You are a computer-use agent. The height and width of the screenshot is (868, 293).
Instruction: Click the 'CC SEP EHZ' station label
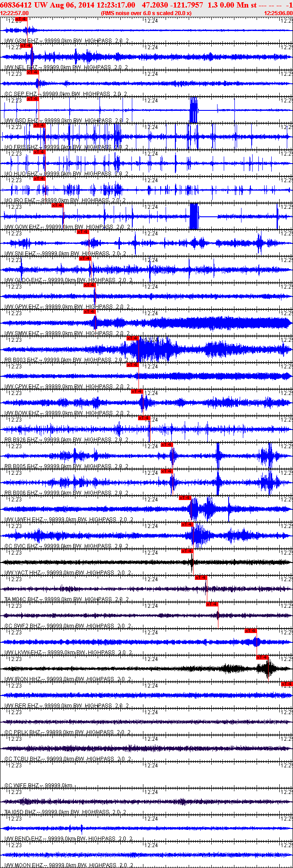pos(20,94)
